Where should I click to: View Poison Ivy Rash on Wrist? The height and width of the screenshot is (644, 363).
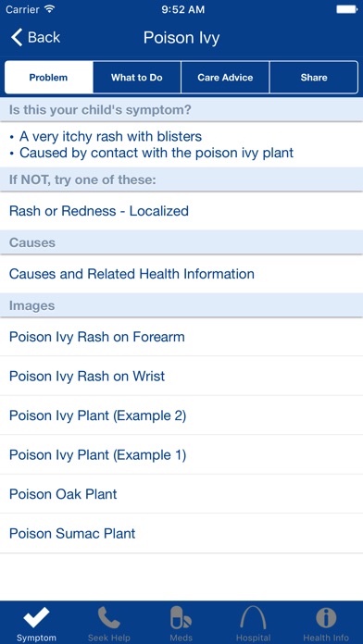click(x=181, y=377)
